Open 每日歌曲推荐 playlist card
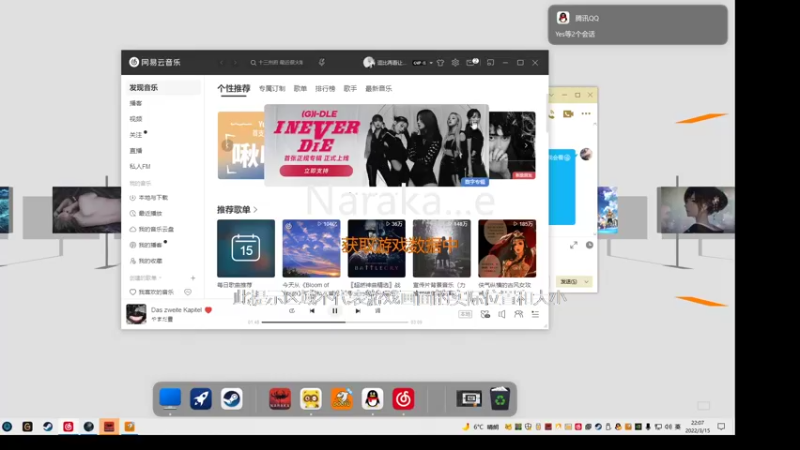 (x=246, y=248)
